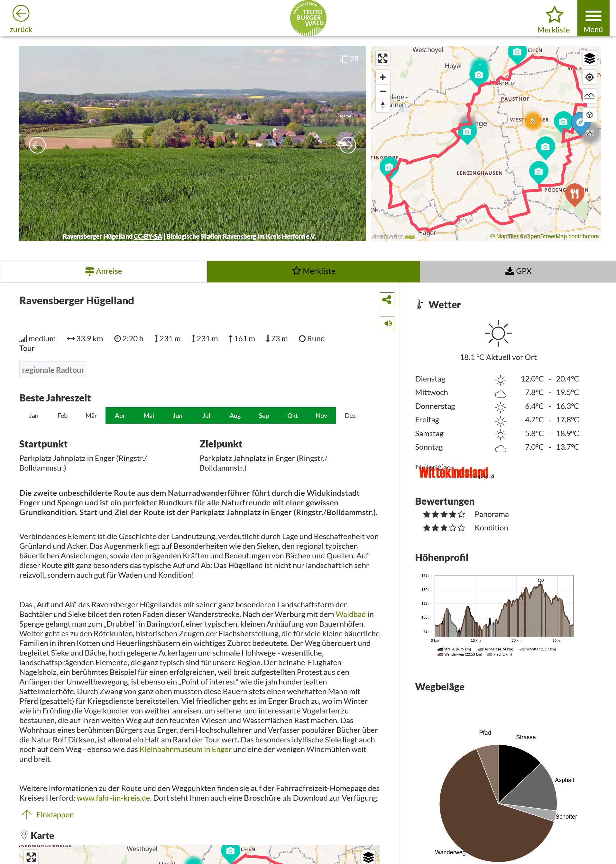Share the tour with the share icon
This screenshot has width=616, height=864.
[387, 299]
